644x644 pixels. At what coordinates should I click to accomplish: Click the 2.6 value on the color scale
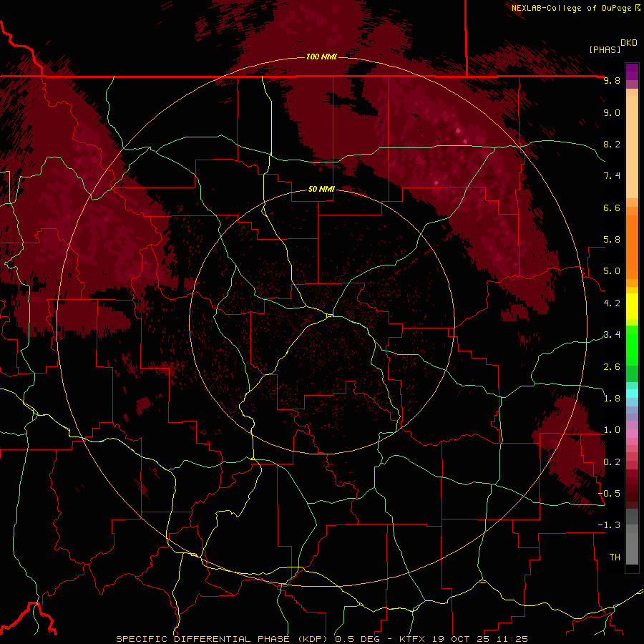pos(612,367)
